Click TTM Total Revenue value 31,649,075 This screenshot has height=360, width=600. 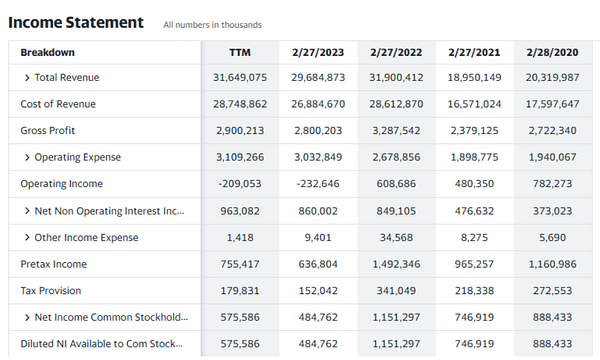pyautogui.click(x=240, y=78)
